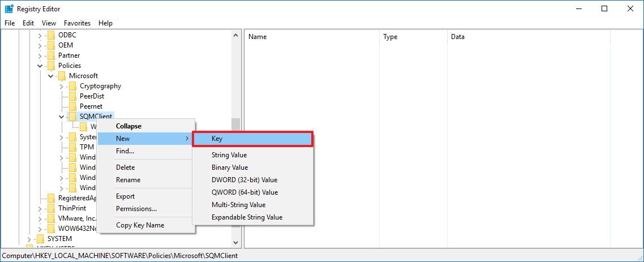Click the VMware, Inc. folder icon
Screen dimensions: 644x262
(51, 218)
